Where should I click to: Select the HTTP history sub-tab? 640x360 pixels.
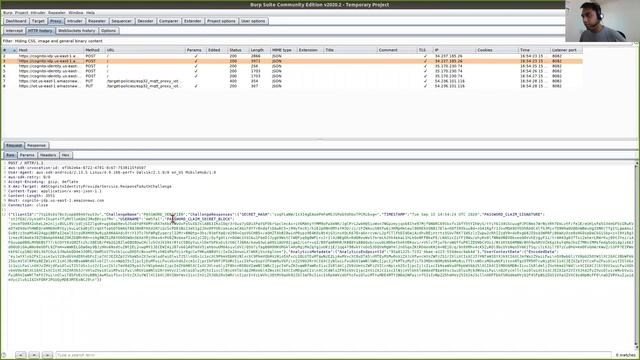(x=40, y=31)
